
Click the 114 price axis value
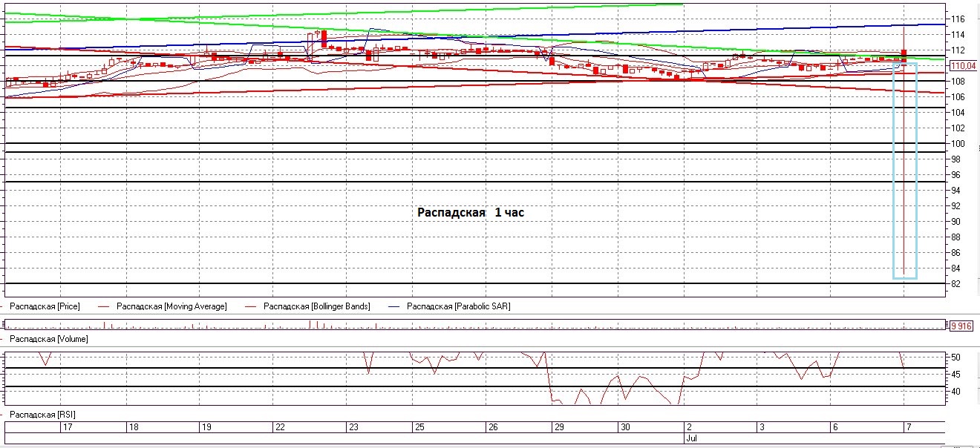957,35
